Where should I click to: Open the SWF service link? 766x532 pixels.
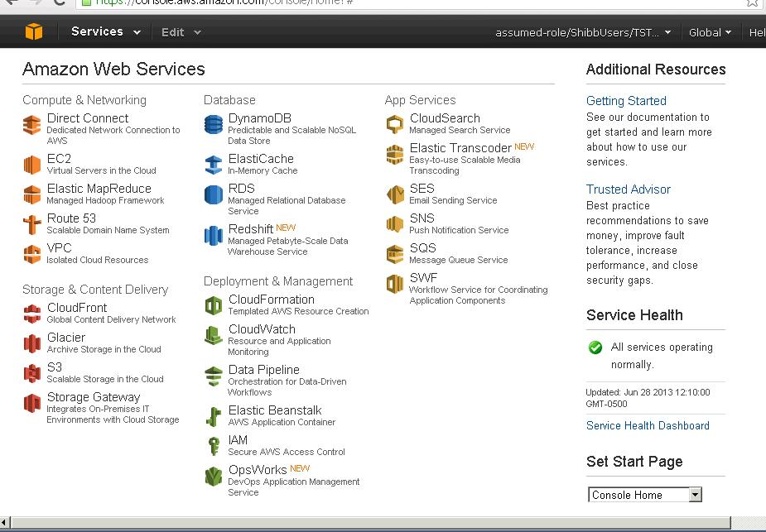pyautogui.click(x=423, y=278)
